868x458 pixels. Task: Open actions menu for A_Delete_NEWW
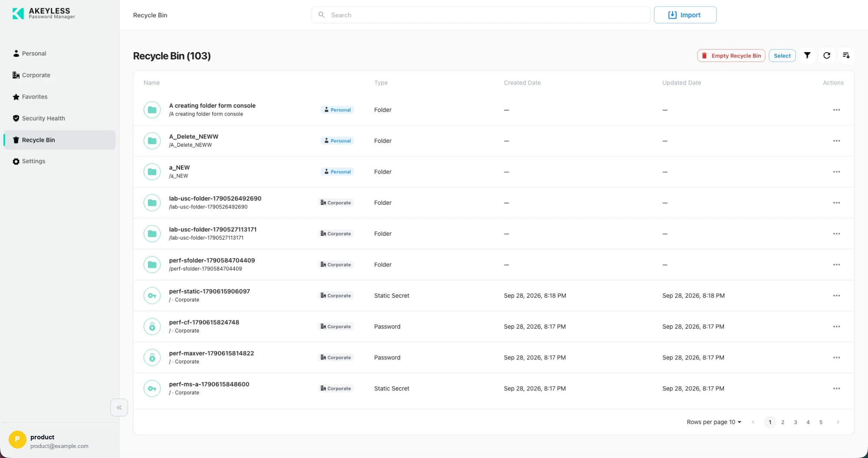(x=836, y=141)
